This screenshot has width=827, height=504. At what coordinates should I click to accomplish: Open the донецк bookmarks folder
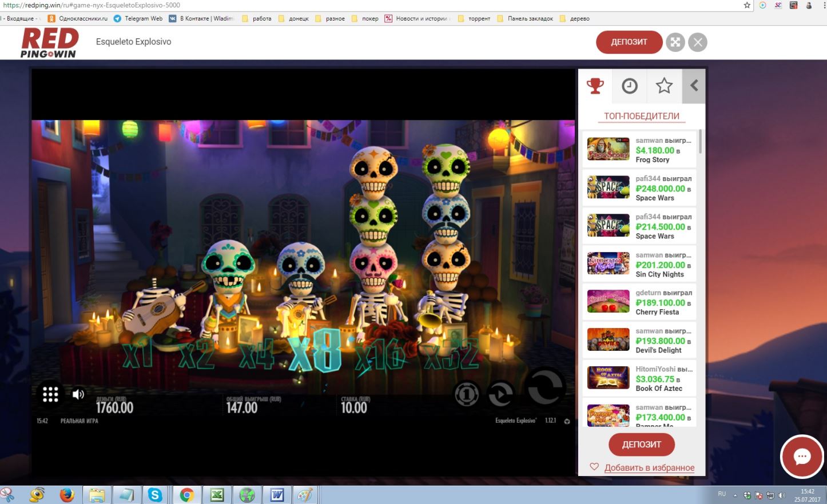pos(293,18)
